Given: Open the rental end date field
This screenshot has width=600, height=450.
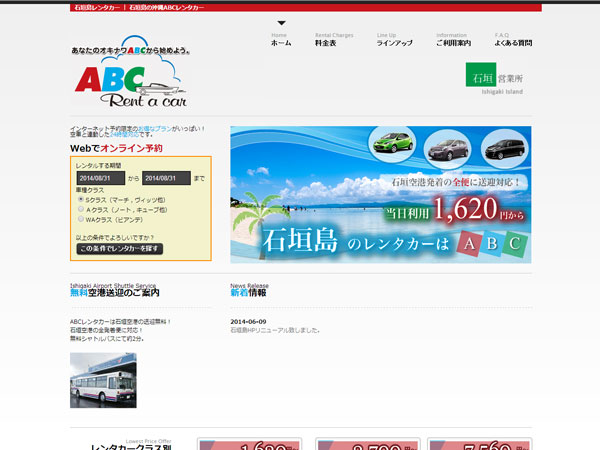Looking at the screenshot, I should [165, 178].
